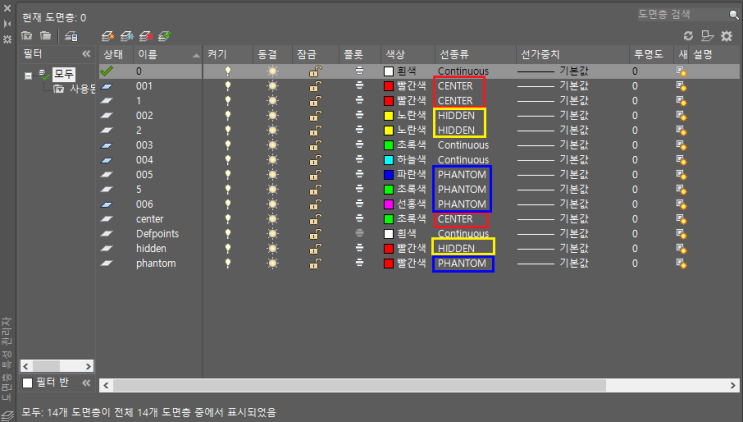The height and width of the screenshot is (422, 743).
Task: Click the Set Current layer icon
Action: coord(164,36)
